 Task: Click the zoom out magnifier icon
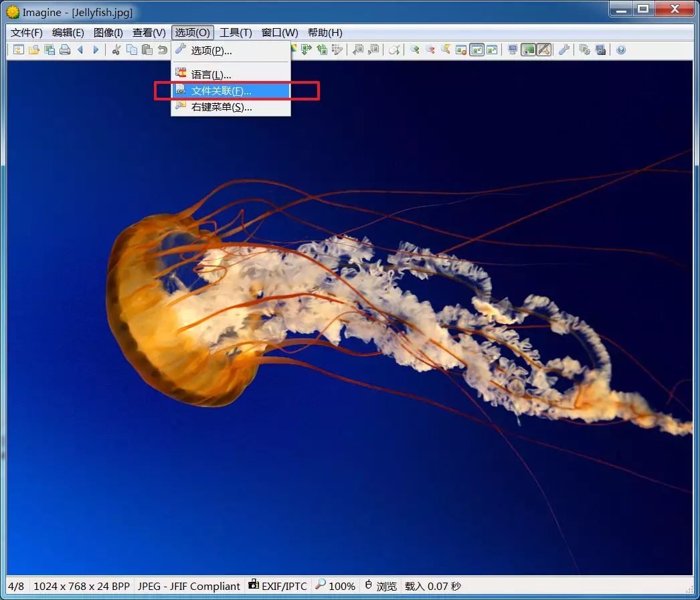coord(430,50)
